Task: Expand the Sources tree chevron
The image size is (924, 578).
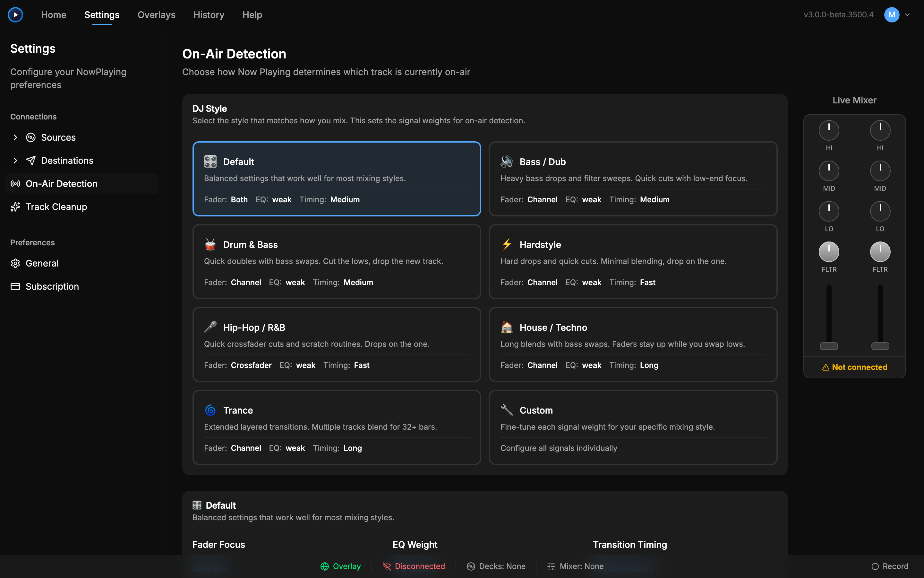Action: 15,138
